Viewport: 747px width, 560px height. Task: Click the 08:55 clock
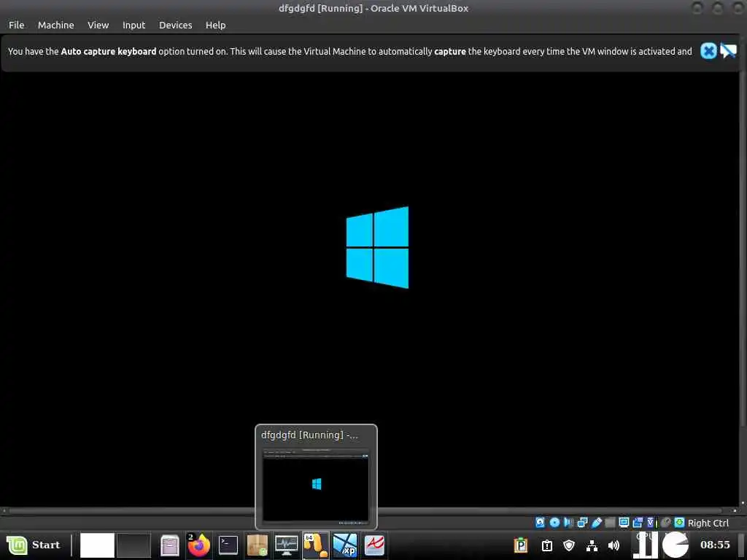(715, 545)
